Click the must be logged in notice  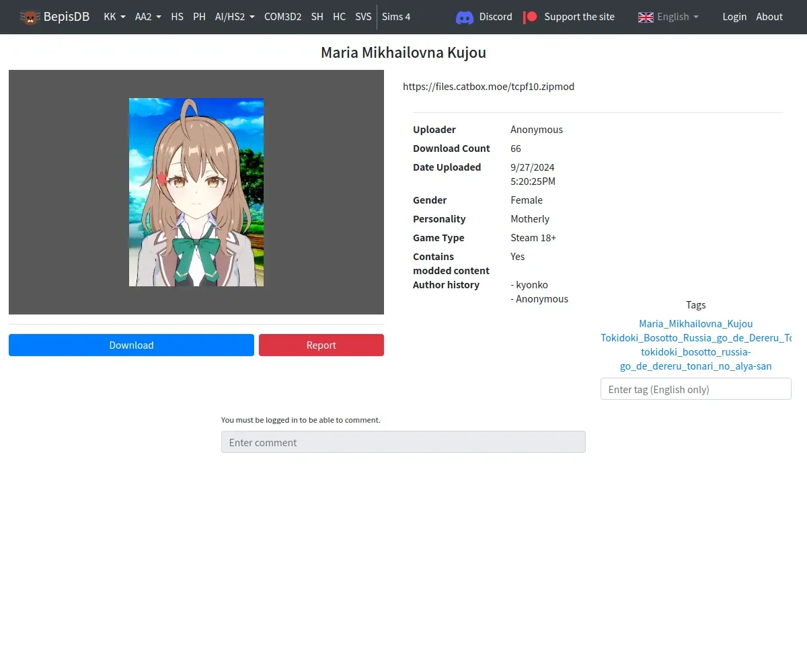pos(301,419)
